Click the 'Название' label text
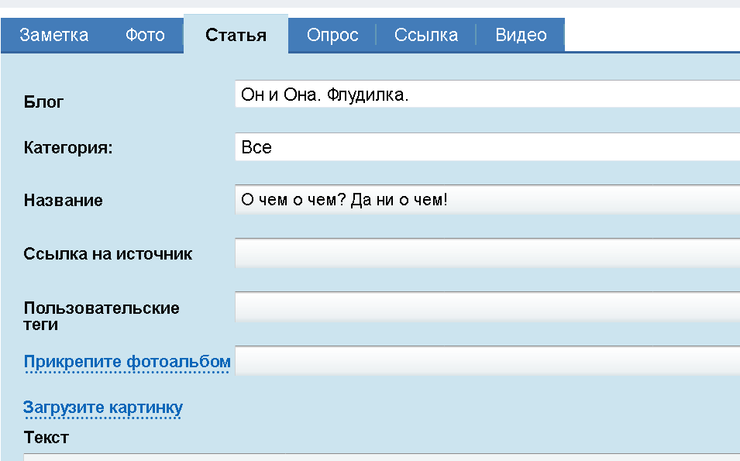This screenshot has height=461, width=740. coord(63,201)
